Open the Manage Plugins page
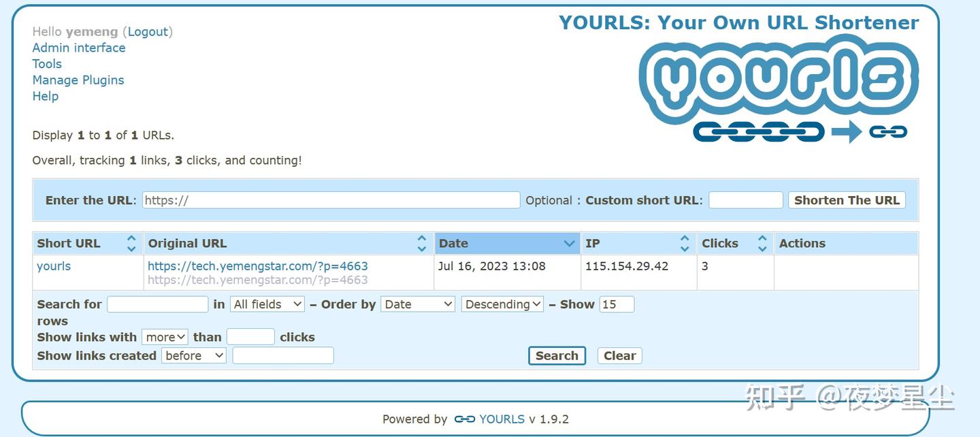This screenshot has height=437, width=980. (78, 80)
